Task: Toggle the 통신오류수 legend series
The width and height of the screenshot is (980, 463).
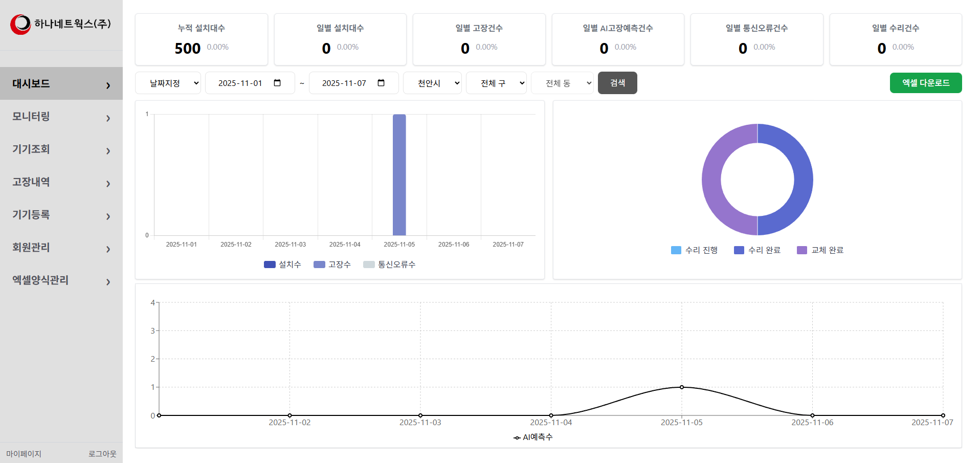Action: (389, 264)
